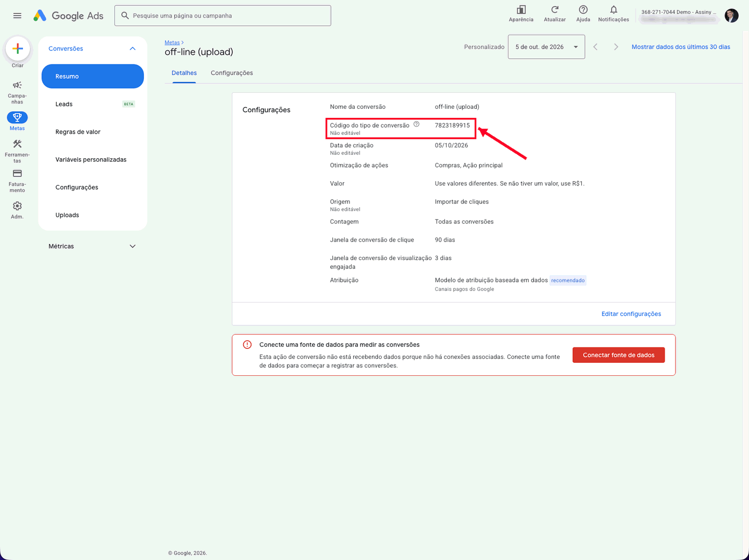Open Ferramentas in the sidebar
749x560 pixels.
tap(17, 151)
